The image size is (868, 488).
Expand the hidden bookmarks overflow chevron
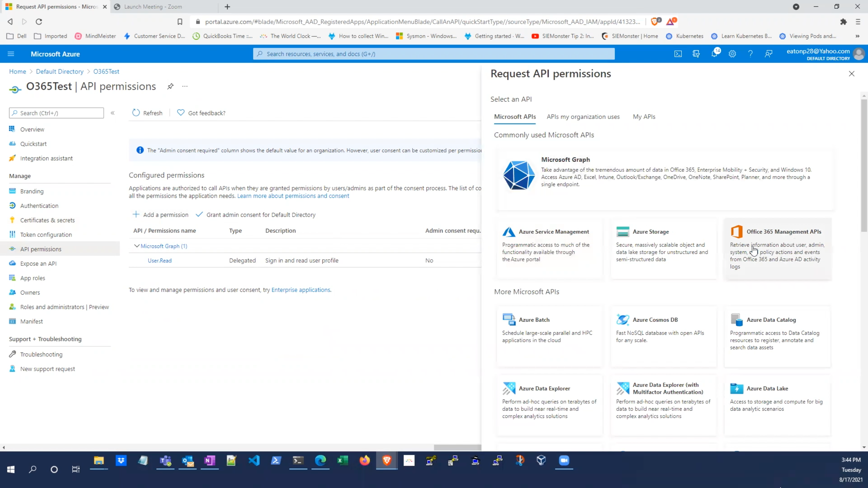[858, 36]
